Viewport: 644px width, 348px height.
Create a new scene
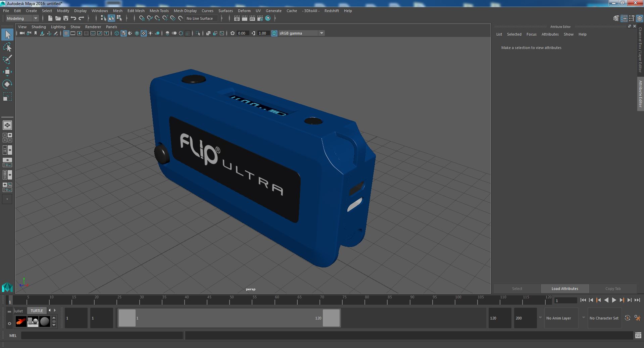(50, 18)
